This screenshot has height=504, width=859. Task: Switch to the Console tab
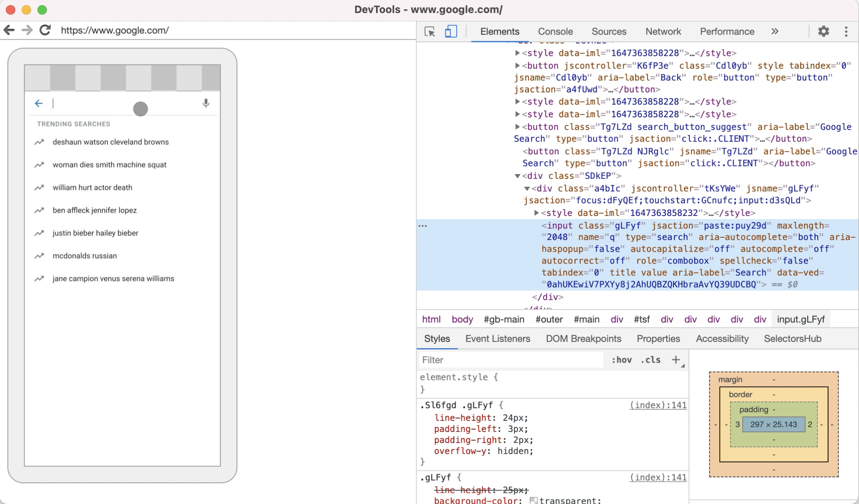click(x=555, y=32)
